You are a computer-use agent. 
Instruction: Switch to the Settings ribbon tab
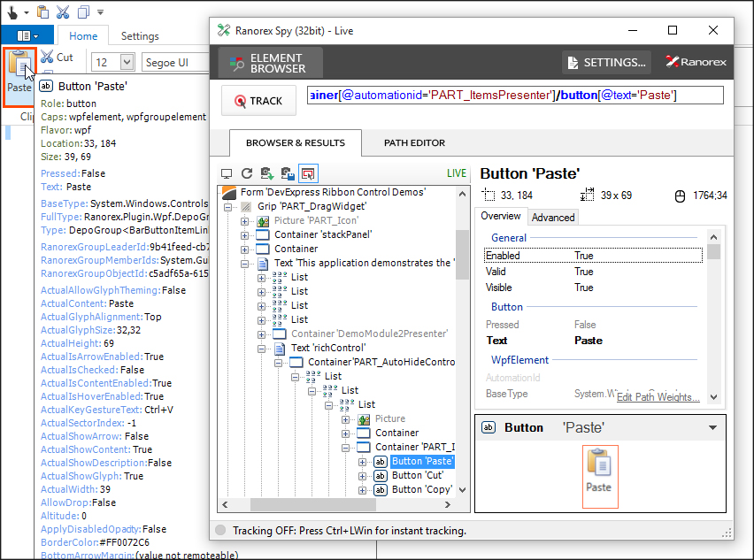click(x=140, y=36)
